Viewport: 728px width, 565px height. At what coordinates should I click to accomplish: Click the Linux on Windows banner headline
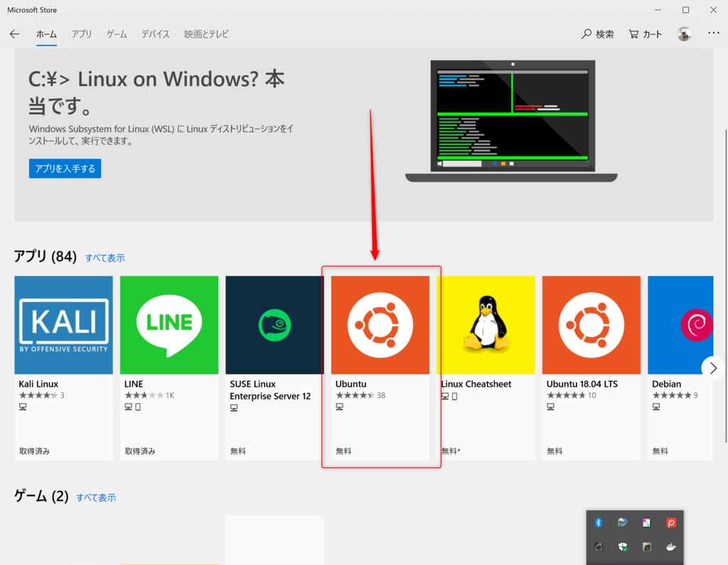[x=157, y=92]
